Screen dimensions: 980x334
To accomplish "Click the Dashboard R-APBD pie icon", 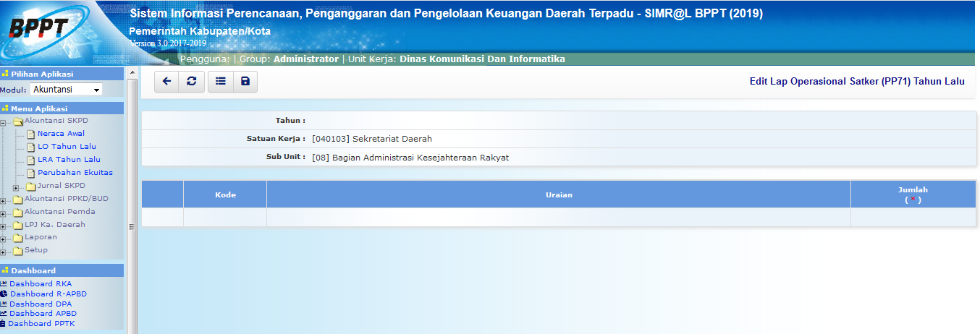I will pyautogui.click(x=4, y=294).
